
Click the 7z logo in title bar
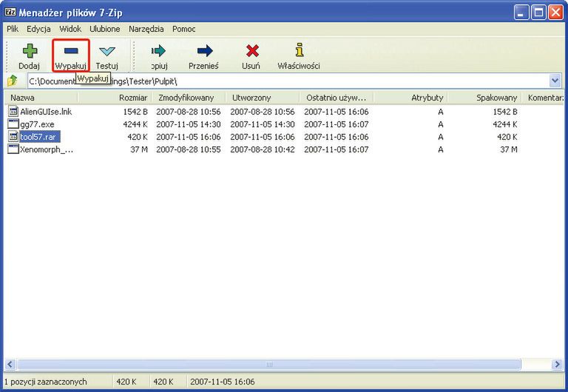10,13
